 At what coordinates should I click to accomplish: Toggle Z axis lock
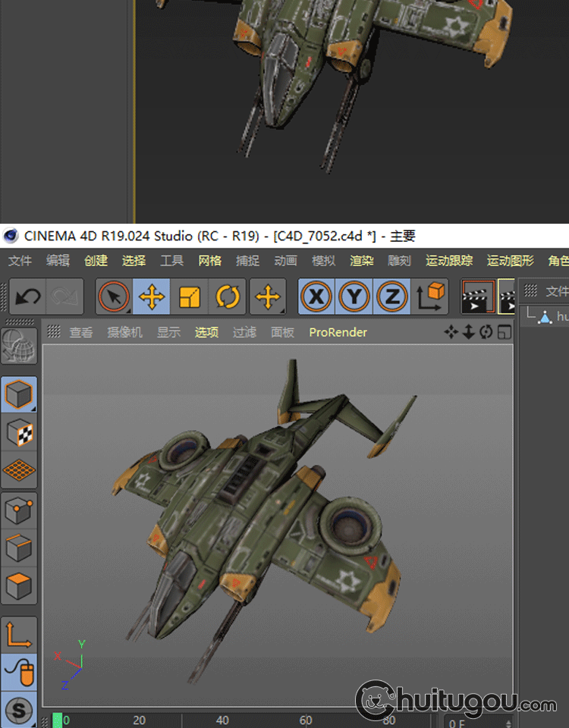391,297
